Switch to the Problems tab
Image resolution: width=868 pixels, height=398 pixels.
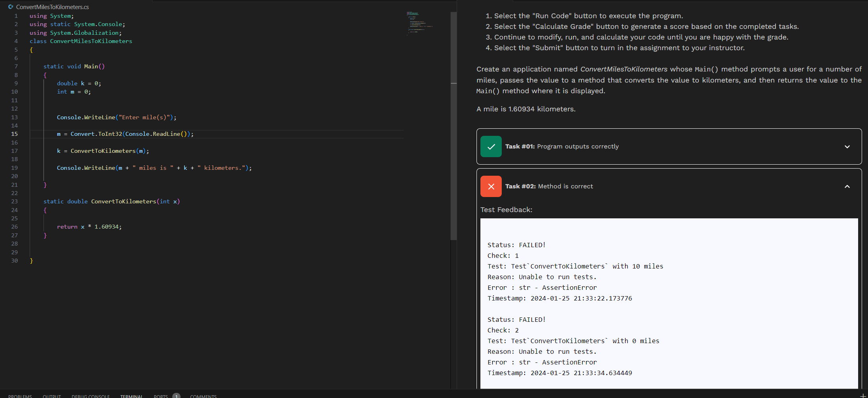pyautogui.click(x=20, y=396)
